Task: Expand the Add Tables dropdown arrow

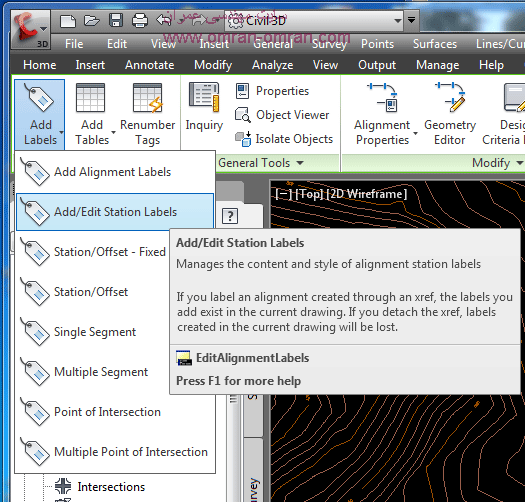Action: point(113,133)
